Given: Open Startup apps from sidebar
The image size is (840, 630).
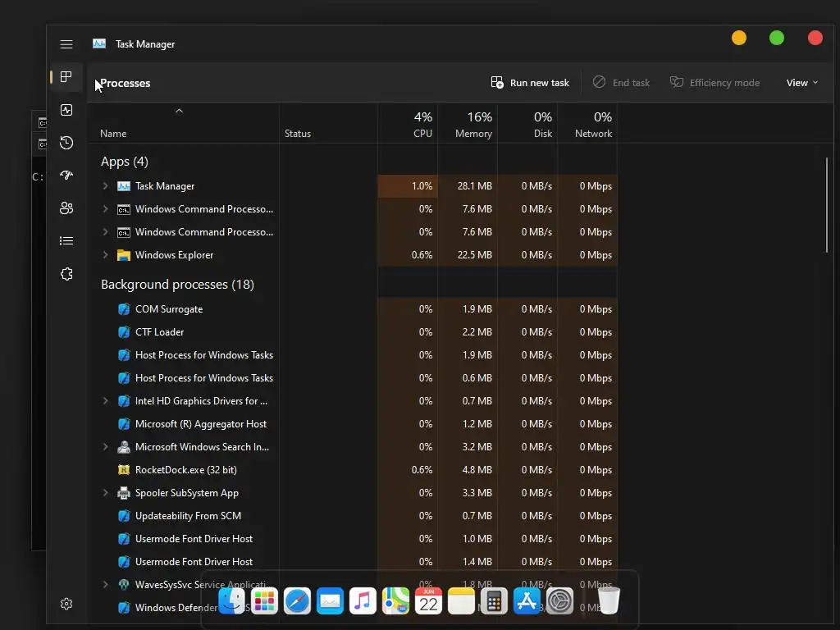Looking at the screenshot, I should coord(66,176).
